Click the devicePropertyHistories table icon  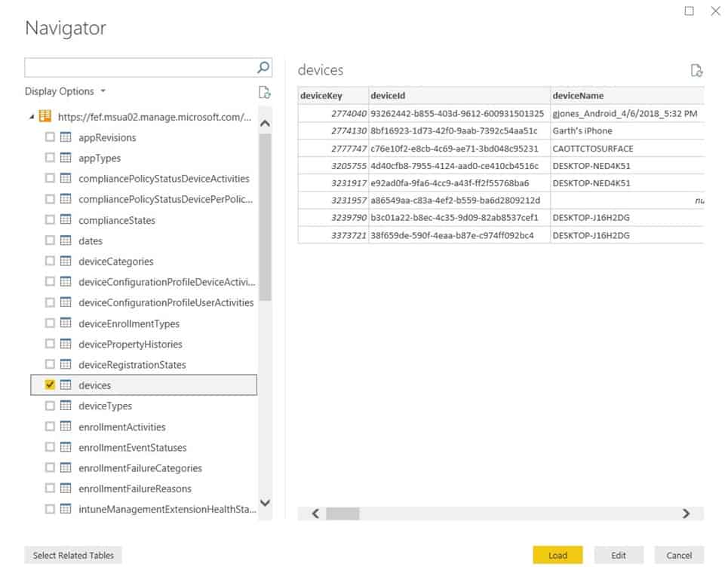pos(66,343)
